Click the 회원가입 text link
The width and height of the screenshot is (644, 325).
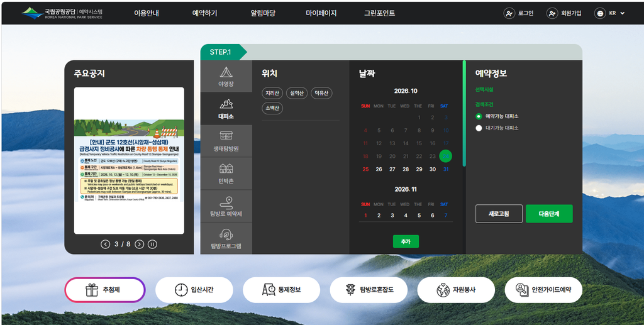click(571, 13)
